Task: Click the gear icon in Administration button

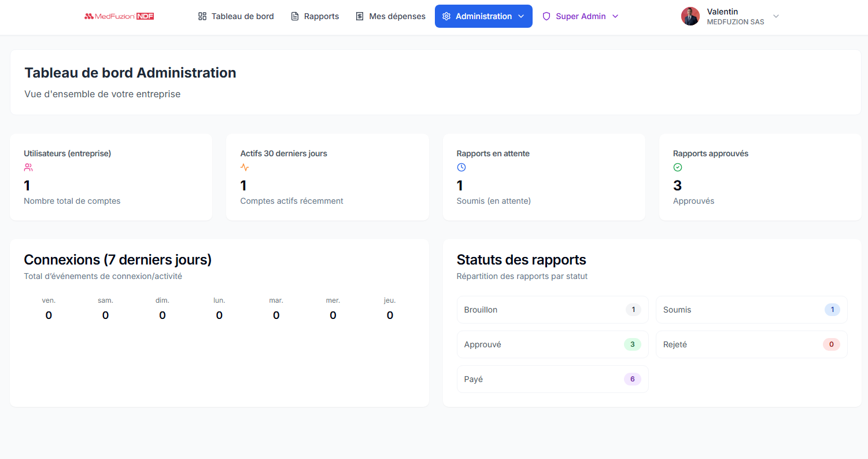Action: coord(446,16)
